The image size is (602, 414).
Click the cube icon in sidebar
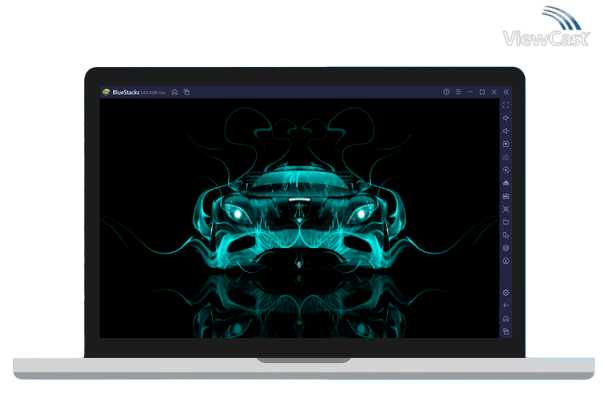[x=506, y=248]
